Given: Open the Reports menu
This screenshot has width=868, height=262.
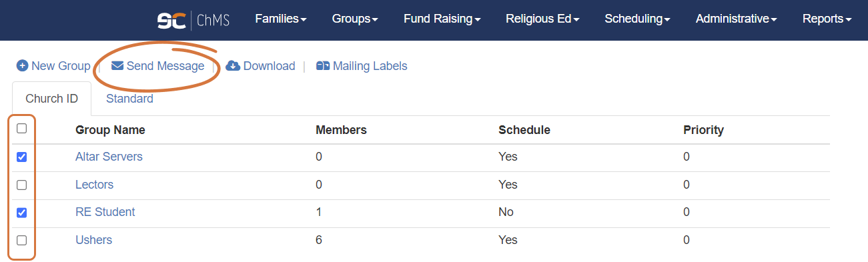Looking at the screenshot, I should pos(827,19).
